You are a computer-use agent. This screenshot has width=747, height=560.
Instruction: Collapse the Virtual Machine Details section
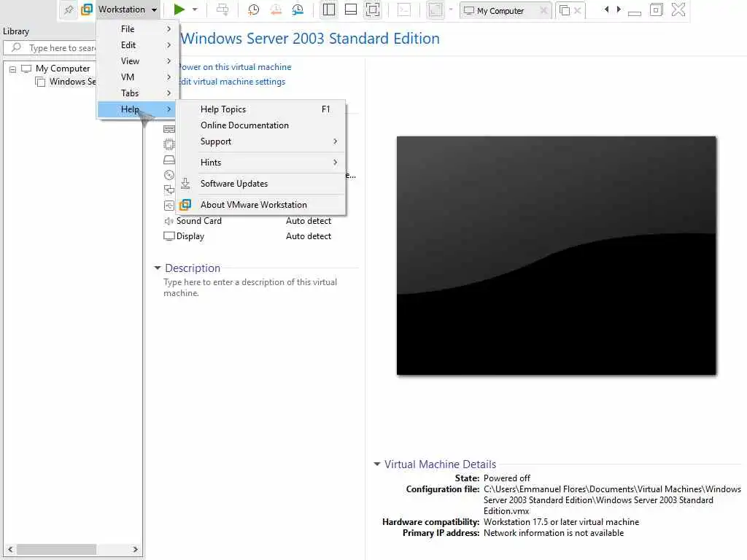click(x=377, y=464)
